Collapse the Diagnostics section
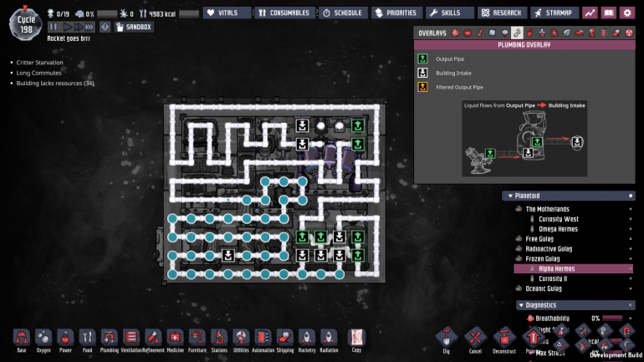The image size is (644, 362). click(x=521, y=305)
